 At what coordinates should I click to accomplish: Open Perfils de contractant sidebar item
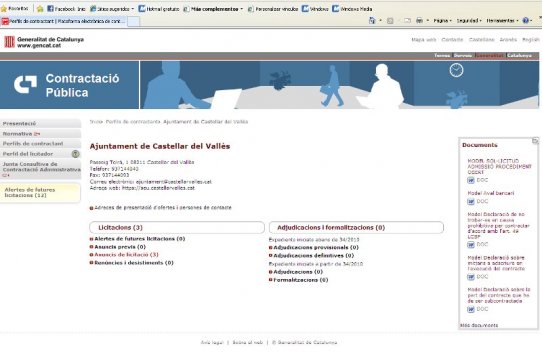coord(40,144)
